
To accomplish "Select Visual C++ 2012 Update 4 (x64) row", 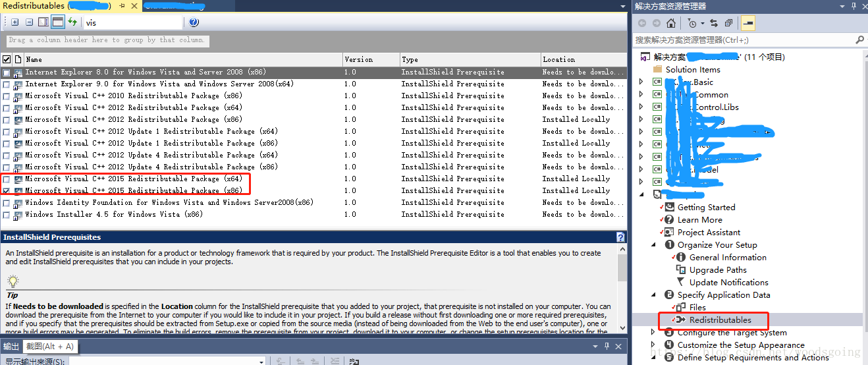I will [x=313, y=155].
